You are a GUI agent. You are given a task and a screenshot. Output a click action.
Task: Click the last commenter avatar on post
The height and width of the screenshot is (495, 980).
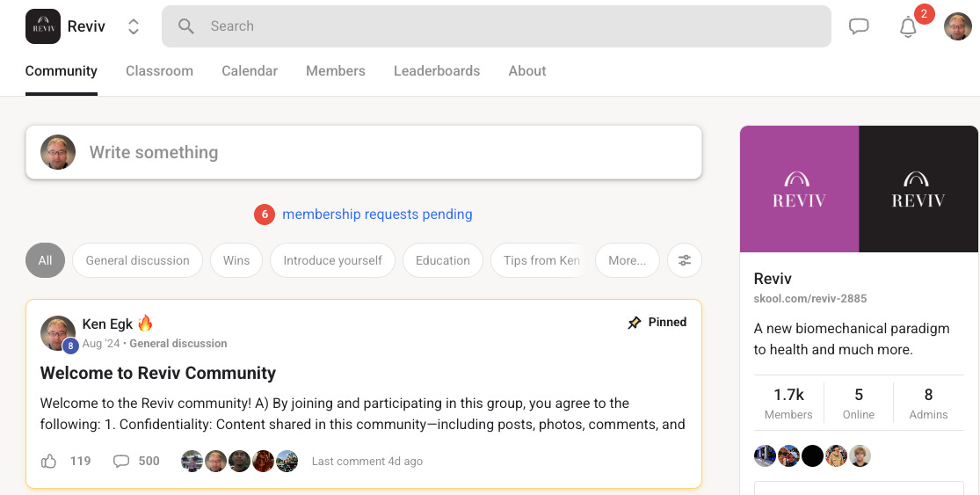[287, 462]
